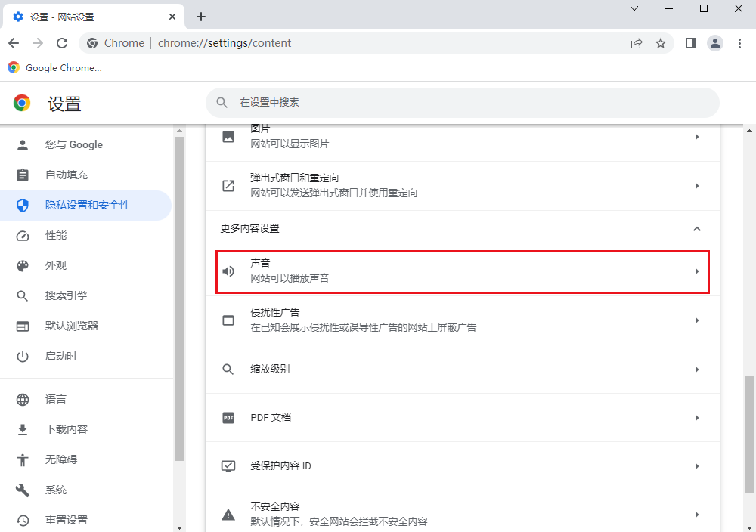
Task: Click the power icon for 启动时
Action: [x=23, y=357]
